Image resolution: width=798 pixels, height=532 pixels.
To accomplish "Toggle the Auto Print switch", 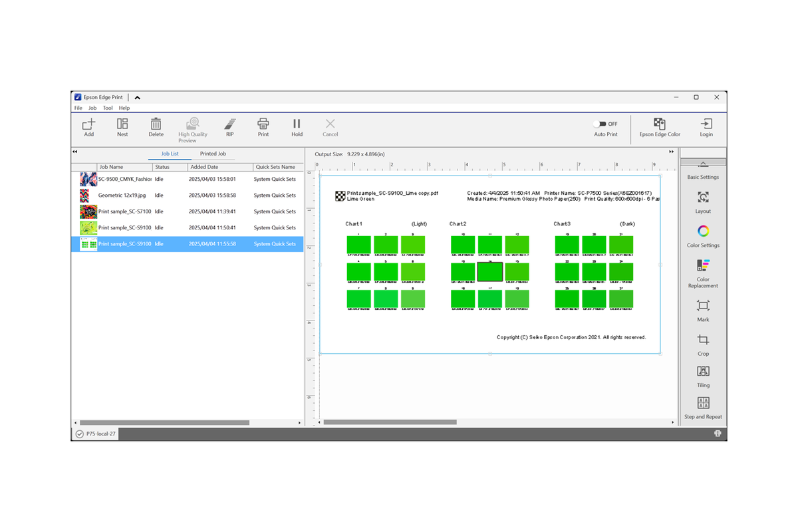I will pyautogui.click(x=600, y=124).
